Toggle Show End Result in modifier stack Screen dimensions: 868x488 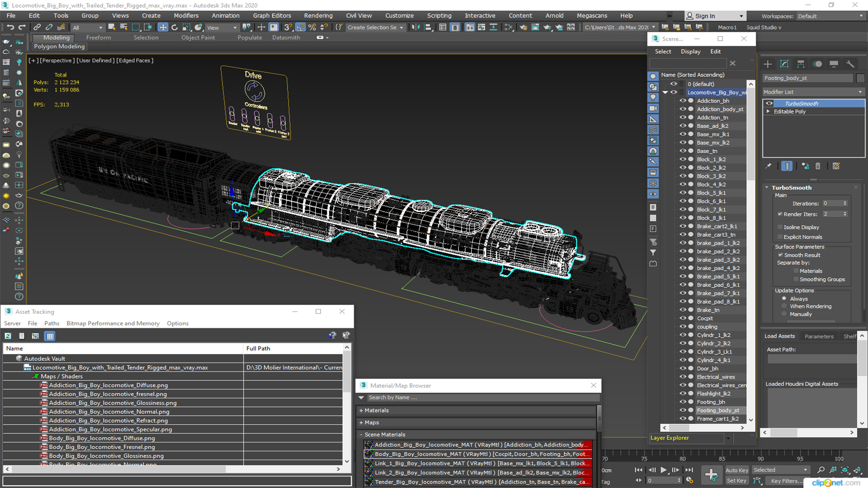coord(787,166)
